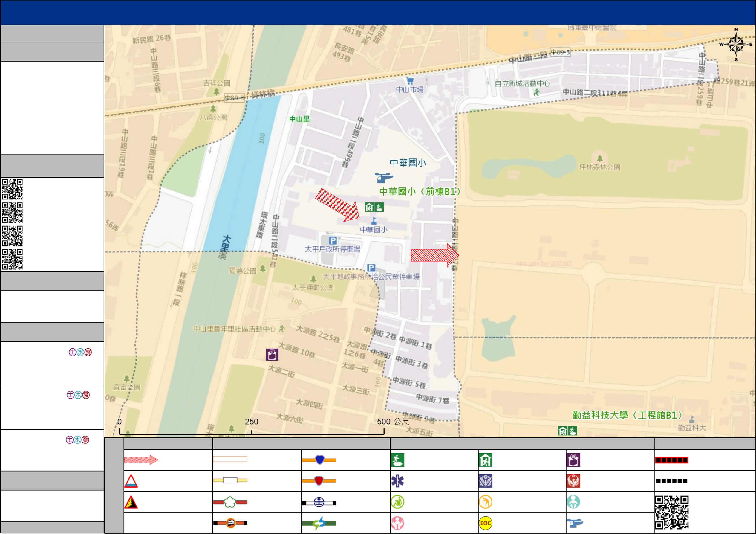This screenshot has height=534, width=756.
Task: Click the parking icon at 太平戶政所停車場
Action: (x=333, y=240)
